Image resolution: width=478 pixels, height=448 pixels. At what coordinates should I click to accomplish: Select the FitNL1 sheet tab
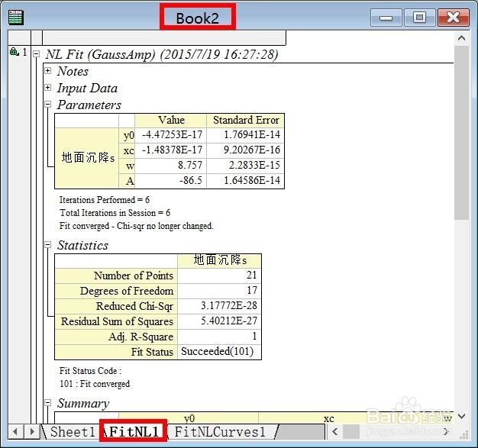point(134,431)
